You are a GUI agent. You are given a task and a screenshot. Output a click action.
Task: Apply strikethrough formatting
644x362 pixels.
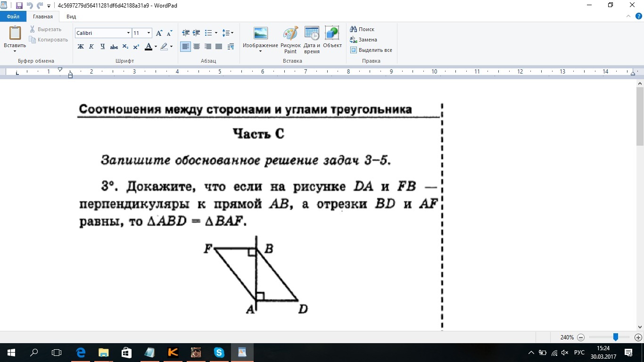tap(114, 47)
